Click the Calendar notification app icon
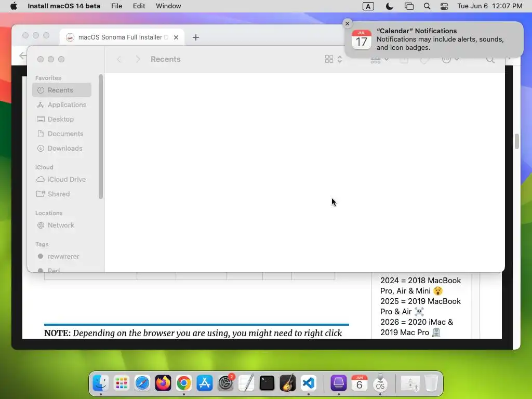 [362, 39]
